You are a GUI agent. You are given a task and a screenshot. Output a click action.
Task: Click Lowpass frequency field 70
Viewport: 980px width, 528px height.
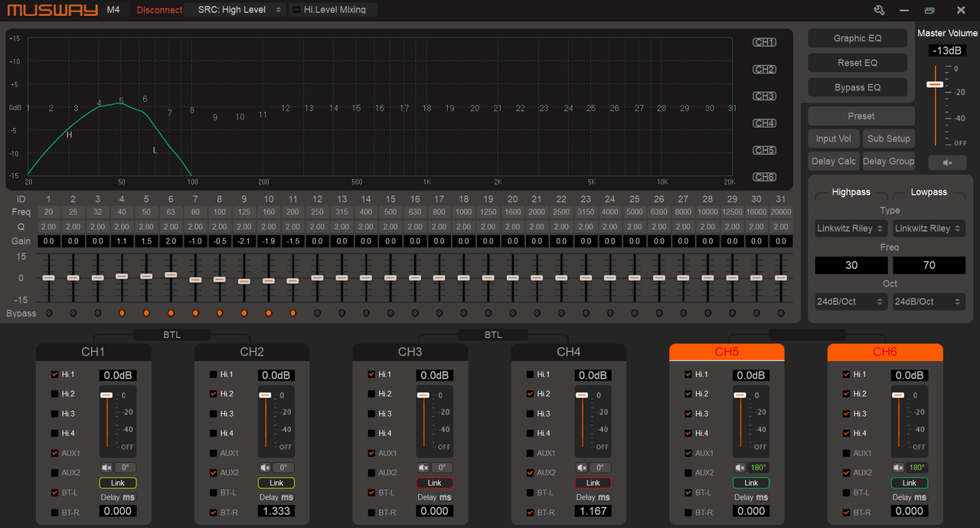point(929,265)
